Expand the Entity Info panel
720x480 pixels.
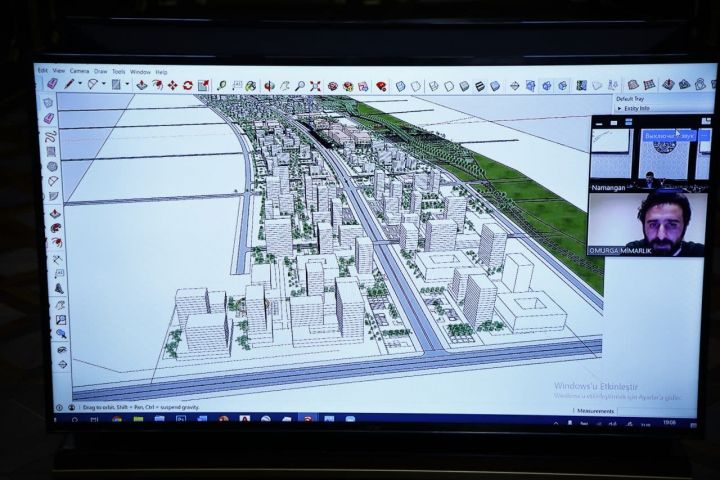tap(632, 108)
